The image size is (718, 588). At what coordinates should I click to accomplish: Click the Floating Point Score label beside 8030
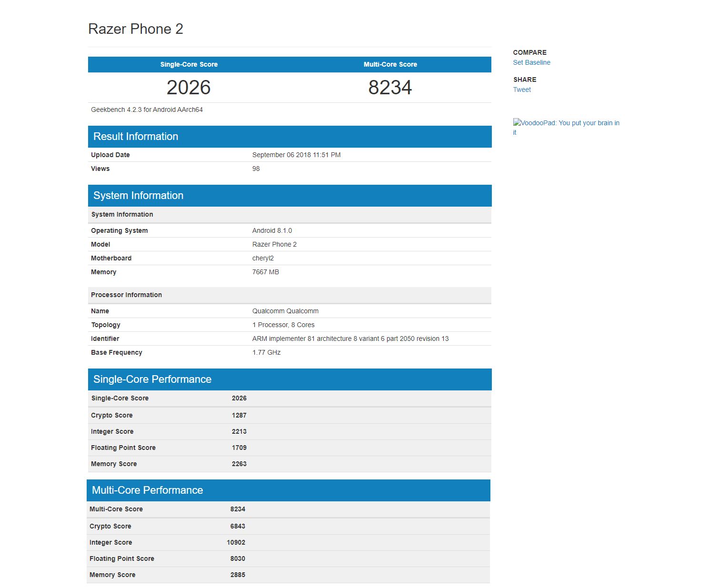click(122, 558)
